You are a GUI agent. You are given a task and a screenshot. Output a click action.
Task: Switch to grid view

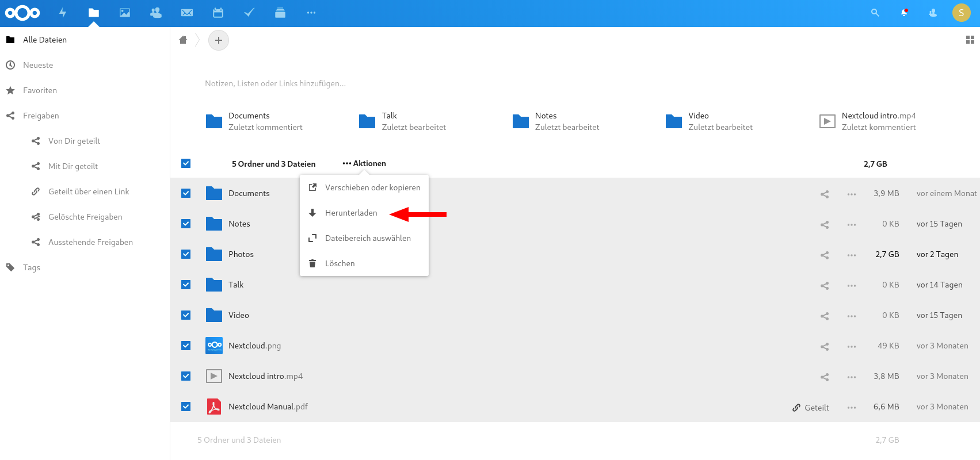pos(970,40)
